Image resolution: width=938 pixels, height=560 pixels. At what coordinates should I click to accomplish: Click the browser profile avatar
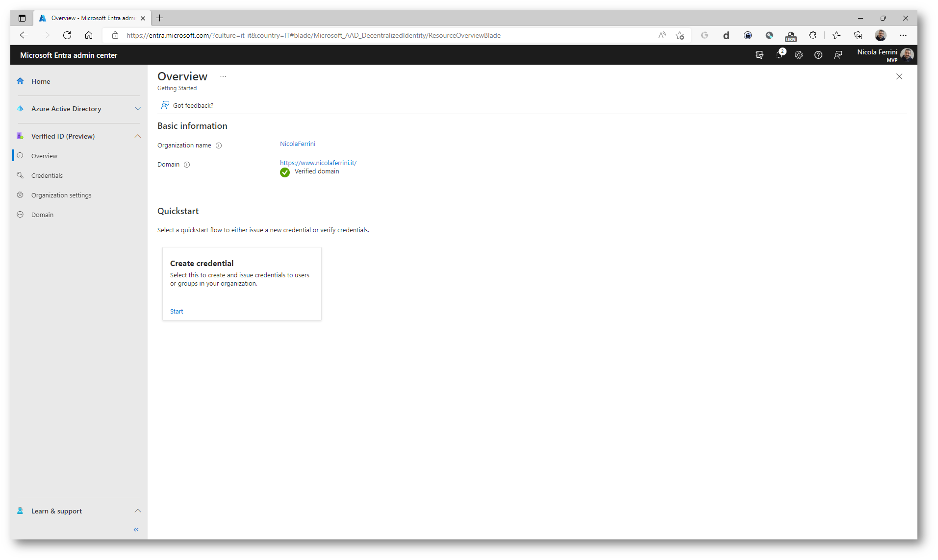coord(881,35)
